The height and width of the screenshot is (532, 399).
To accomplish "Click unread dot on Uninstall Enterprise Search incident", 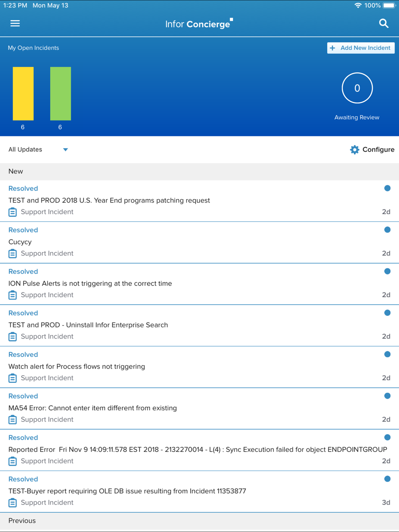I will [x=387, y=313].
